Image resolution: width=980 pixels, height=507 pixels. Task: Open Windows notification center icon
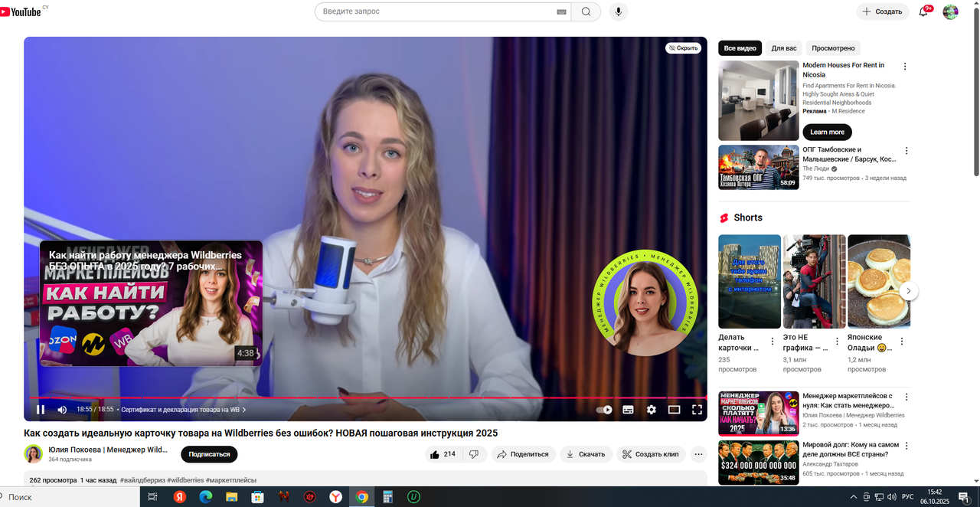pos(963,497)
